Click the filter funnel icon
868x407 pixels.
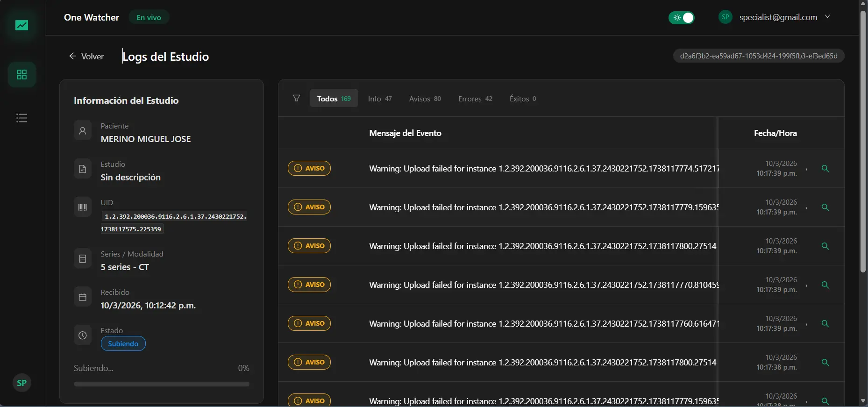coord(296,98)
